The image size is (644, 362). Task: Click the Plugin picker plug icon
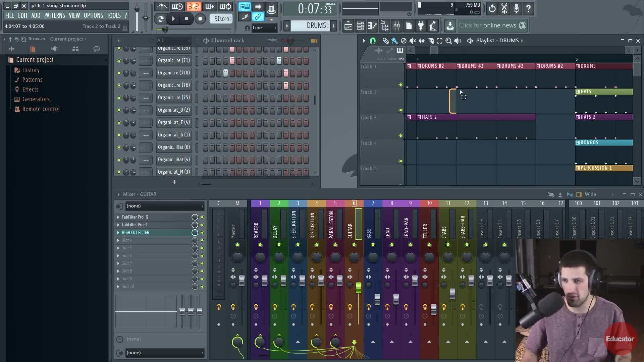click(421, 25)
